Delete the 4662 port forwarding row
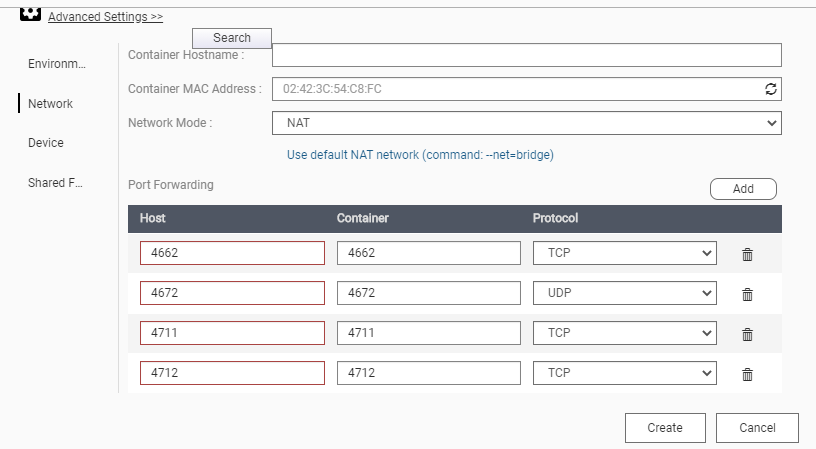 (747, 254)
